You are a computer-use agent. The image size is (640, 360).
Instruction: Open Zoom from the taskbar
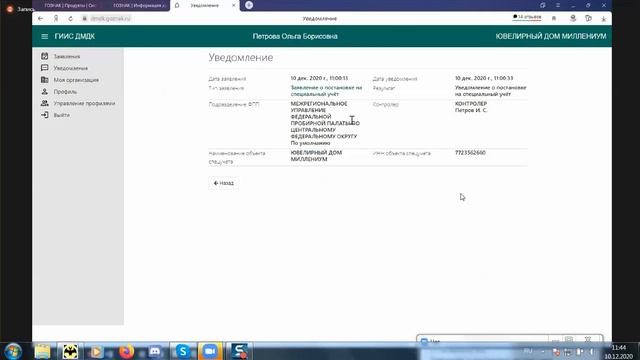(x=210, y=351)
